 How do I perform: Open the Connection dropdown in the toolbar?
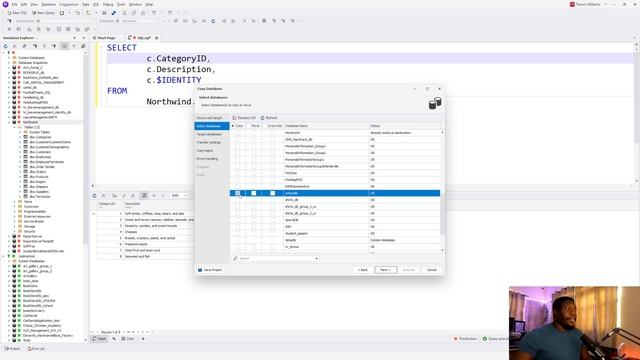[x=54, y=21]
